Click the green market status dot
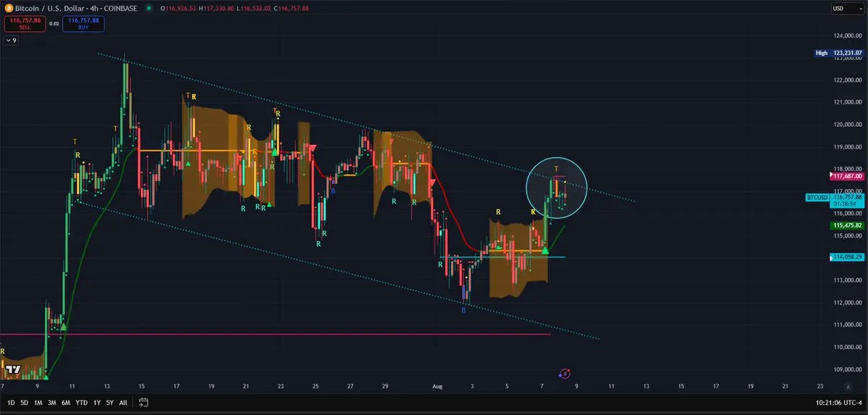 click(x=149, y=8)
